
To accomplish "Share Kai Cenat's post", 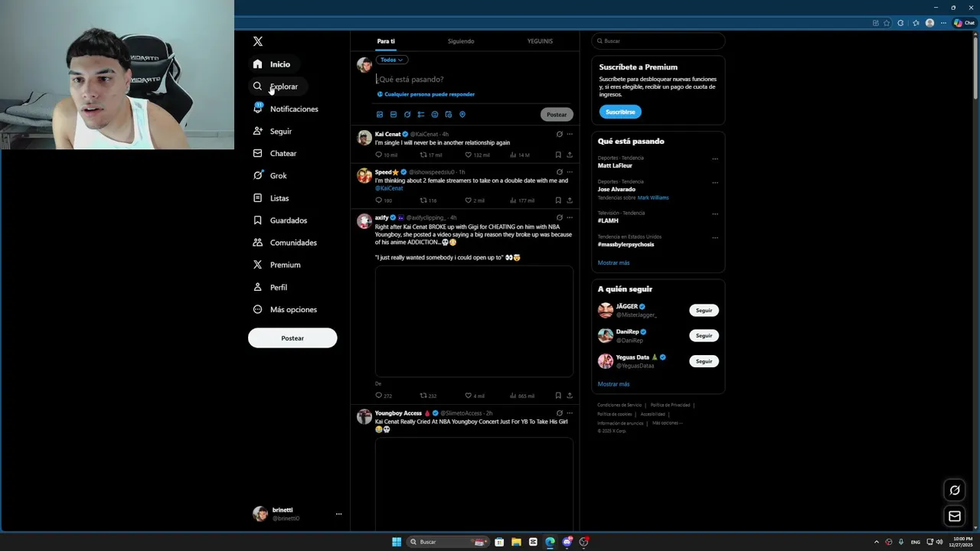I will 570,155.
